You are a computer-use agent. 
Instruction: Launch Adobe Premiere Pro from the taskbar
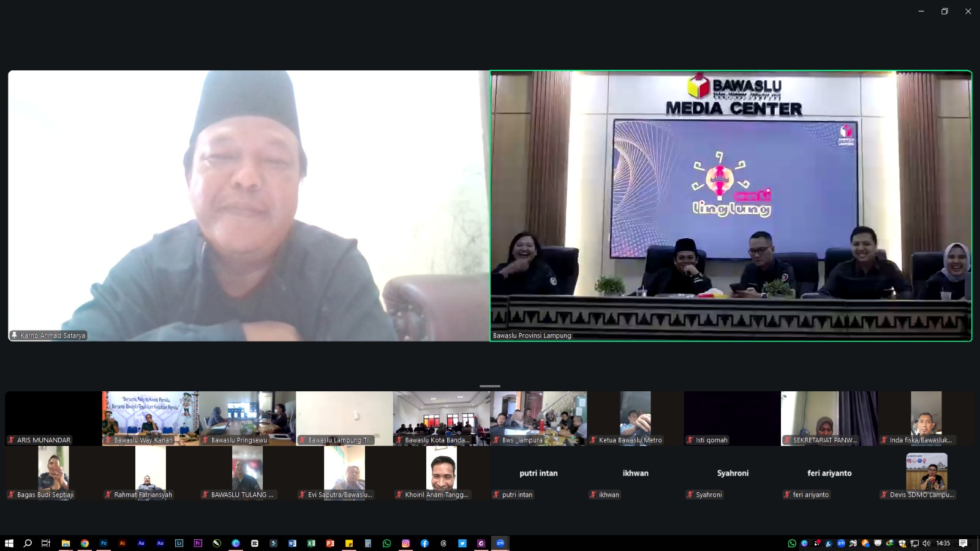pos(198,543)
